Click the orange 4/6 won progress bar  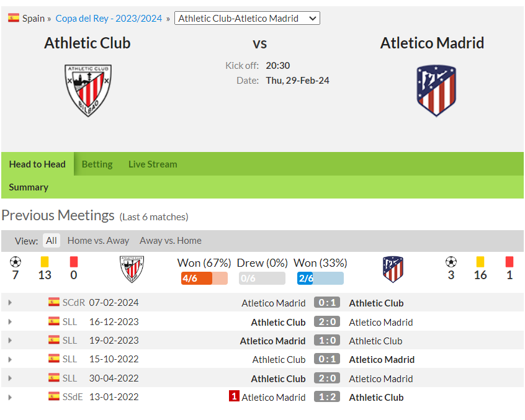tap(204, 278)
